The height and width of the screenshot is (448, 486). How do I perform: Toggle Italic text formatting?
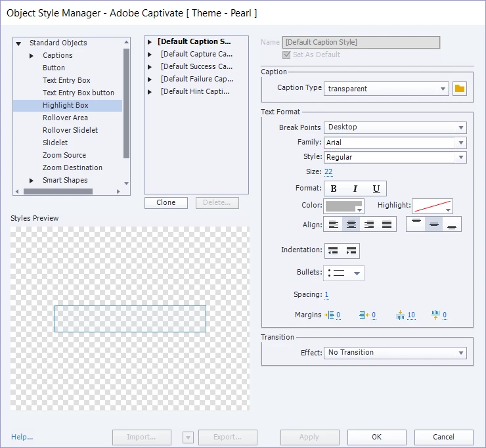(355, 189)
